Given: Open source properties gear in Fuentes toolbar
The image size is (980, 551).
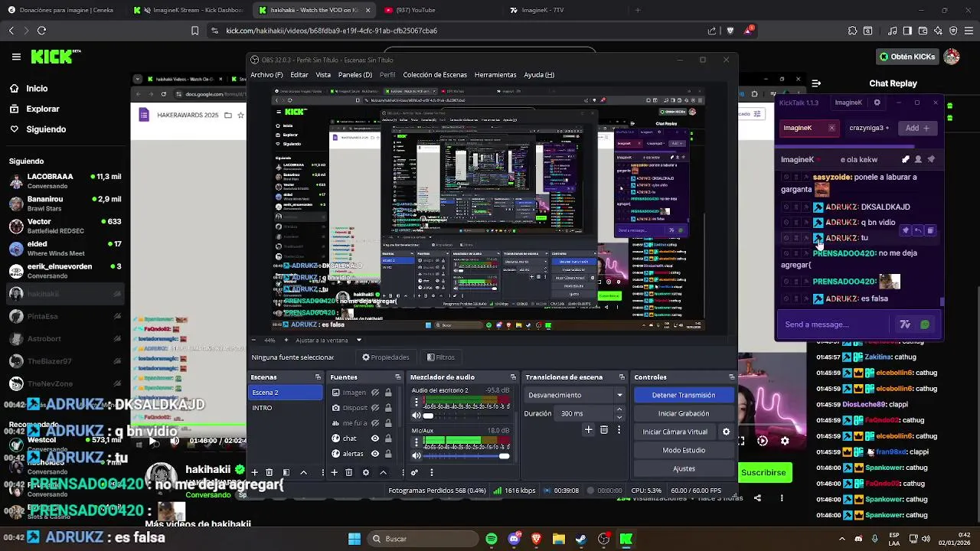Looking at the screenshot, I should tap(366, 472).
